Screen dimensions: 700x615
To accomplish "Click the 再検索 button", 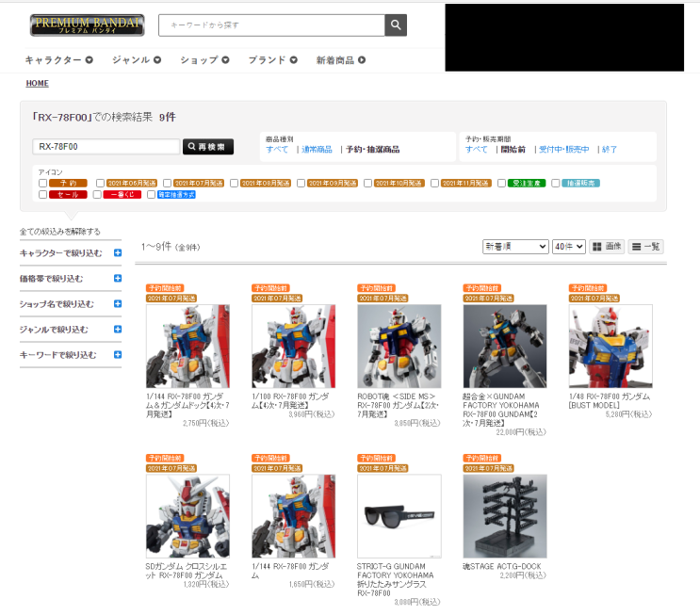I will 208,146.
